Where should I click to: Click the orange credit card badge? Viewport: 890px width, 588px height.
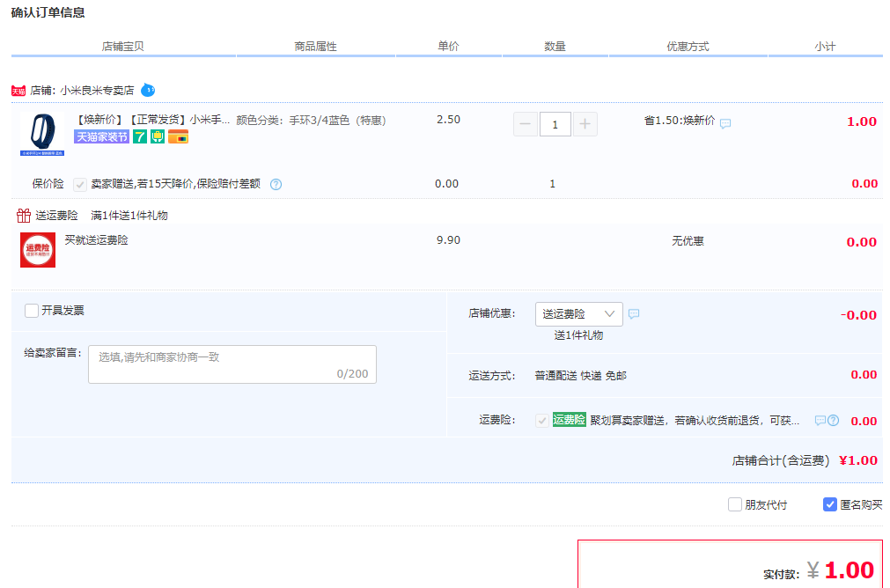click(178, 136)
